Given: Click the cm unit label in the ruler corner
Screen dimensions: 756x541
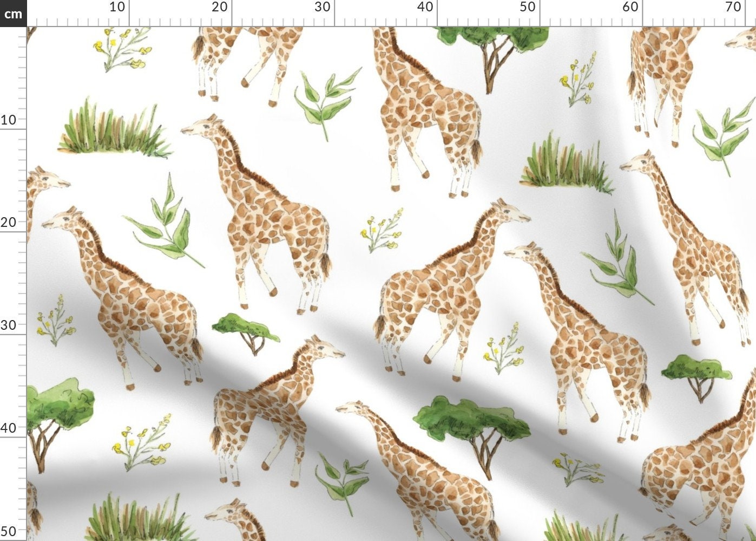Looking at the screenshot, I should [x=13, y=13].
